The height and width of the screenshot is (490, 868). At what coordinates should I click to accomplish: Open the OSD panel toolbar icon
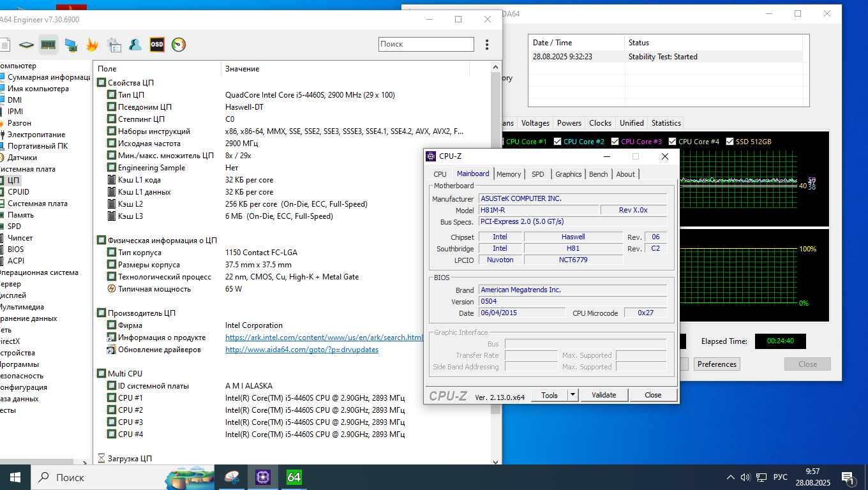157,45
